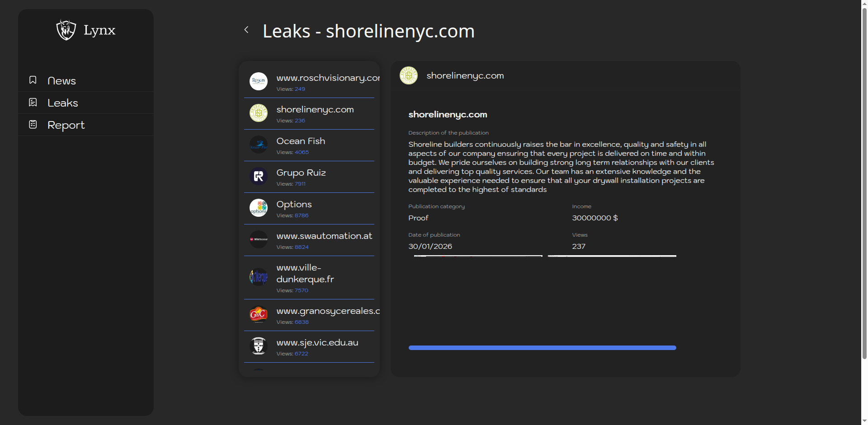Click the page vertical scrollbar track

[864, 388]
